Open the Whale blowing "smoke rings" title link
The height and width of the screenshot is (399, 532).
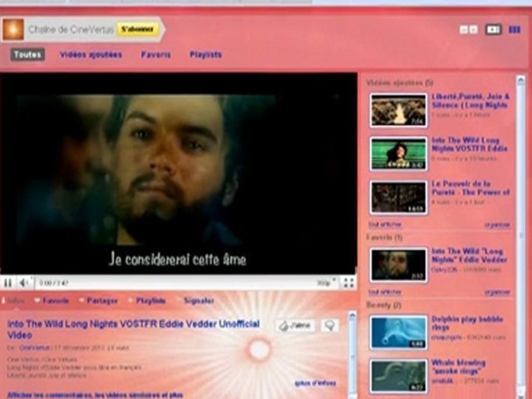(458, 366)
